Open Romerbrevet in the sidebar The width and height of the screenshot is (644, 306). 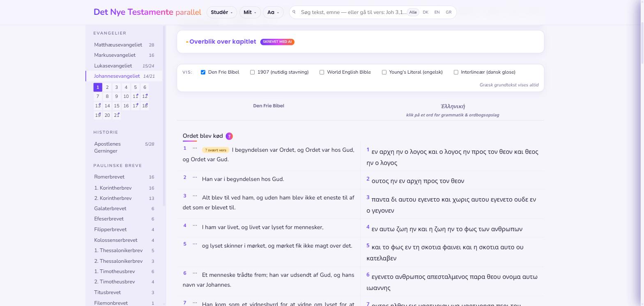(124, 177)
